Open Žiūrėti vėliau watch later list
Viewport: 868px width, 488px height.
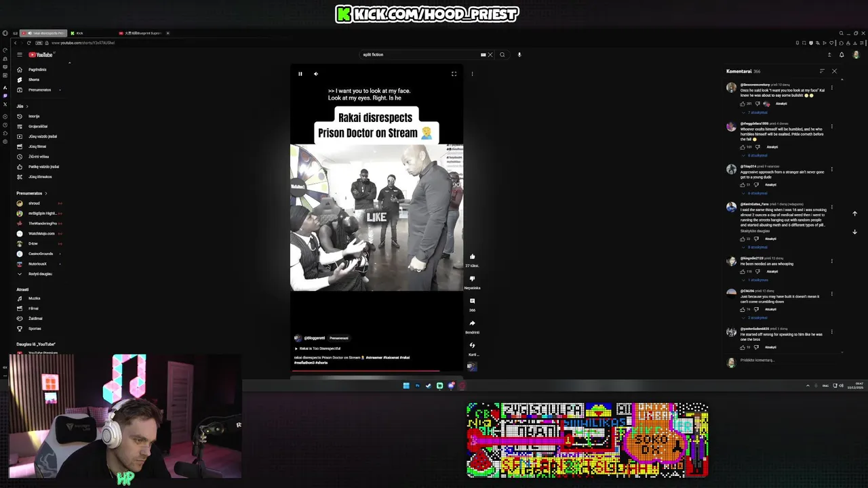pyautogui.click(x=39, y=157)
